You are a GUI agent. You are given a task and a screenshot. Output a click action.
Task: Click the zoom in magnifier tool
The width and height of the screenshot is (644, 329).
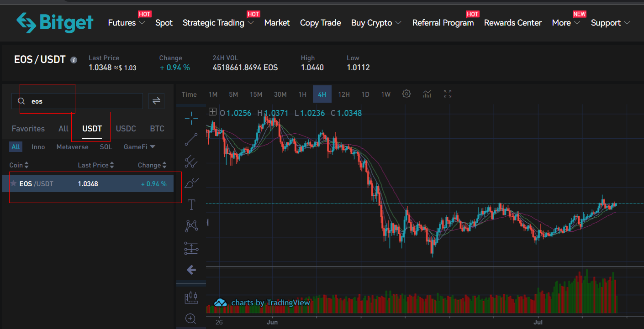[x=191, y=319]
